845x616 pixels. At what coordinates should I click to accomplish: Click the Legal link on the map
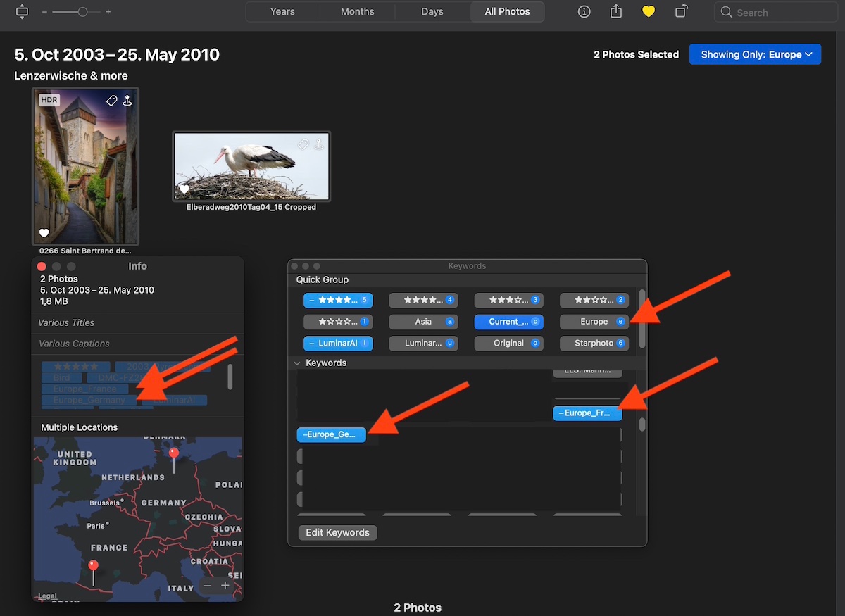pos(47,596)
